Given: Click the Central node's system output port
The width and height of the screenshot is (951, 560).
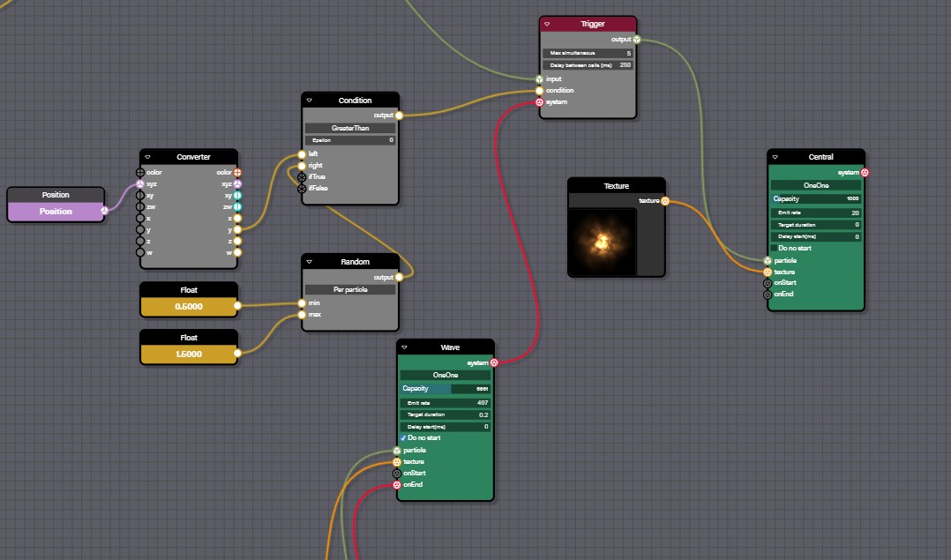Looking at the screenshot, I should [865, 173].
